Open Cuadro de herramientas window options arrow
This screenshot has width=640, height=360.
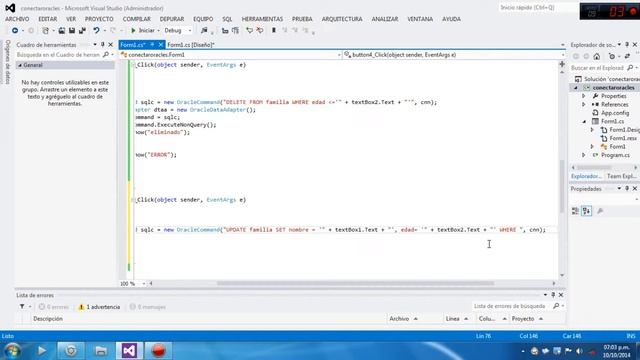[95, 44]
